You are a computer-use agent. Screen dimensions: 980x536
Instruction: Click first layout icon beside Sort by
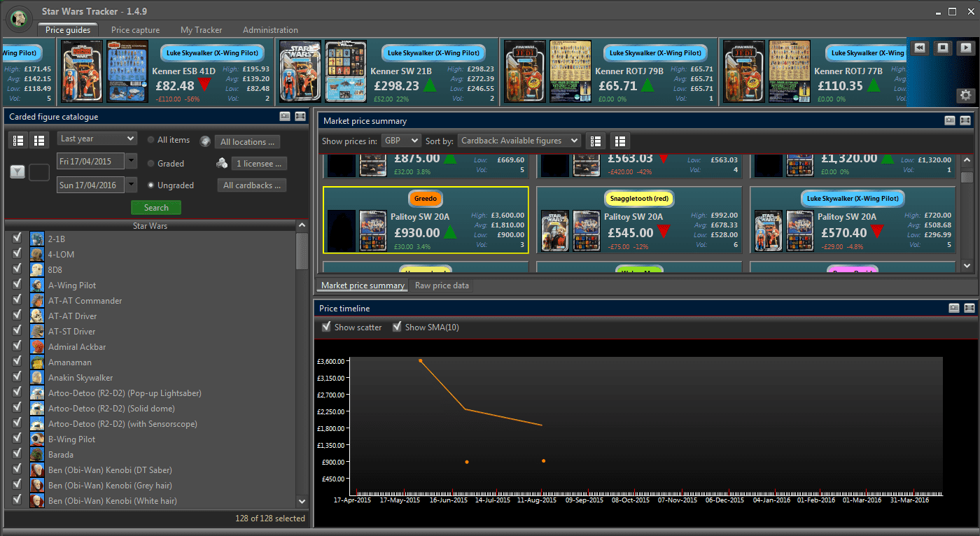pyautogui.click(x=596, y=141)
